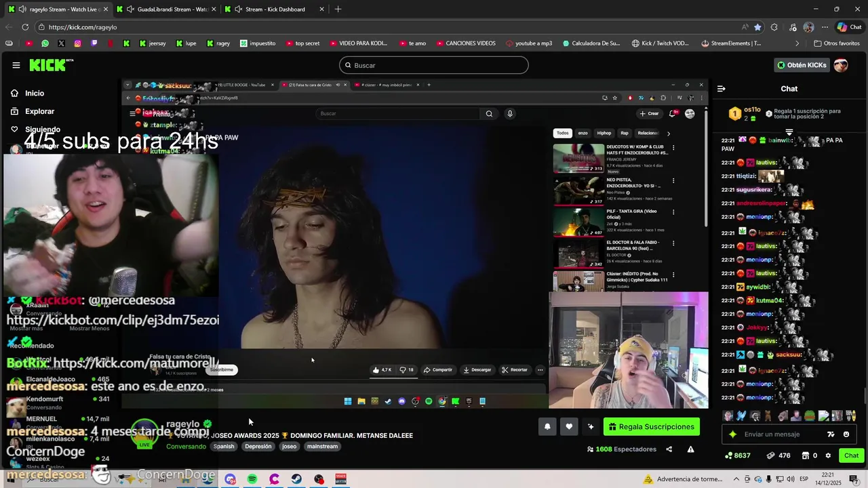Open jeersay bookmark

[152, 43]
